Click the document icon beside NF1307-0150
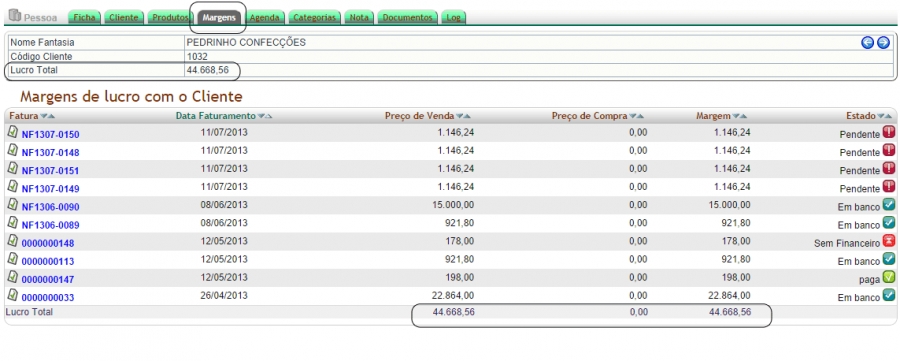This screenshot has width=900, height=361. (x=13, y=133)
